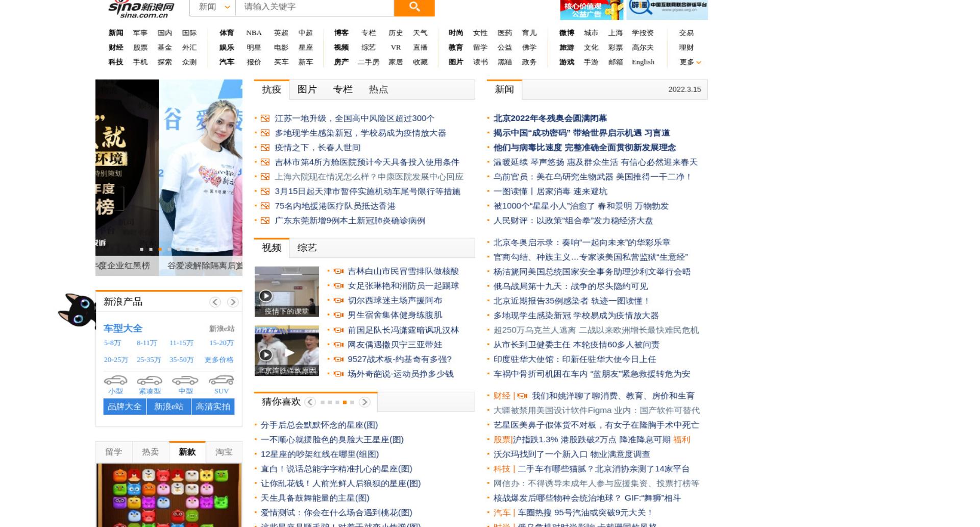Open the 核心价值观 公益广告 banner
The height and width of the screenshot is (527, 980).
(x=592, y=10)
